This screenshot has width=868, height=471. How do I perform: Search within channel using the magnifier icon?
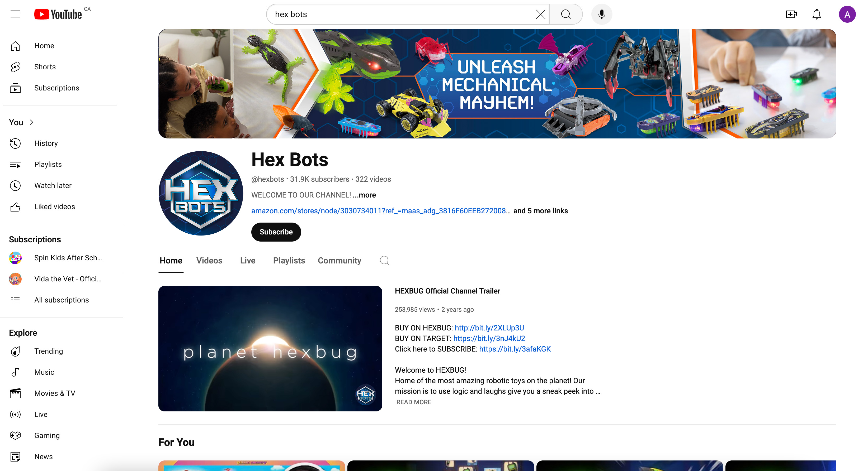(384, 260)
